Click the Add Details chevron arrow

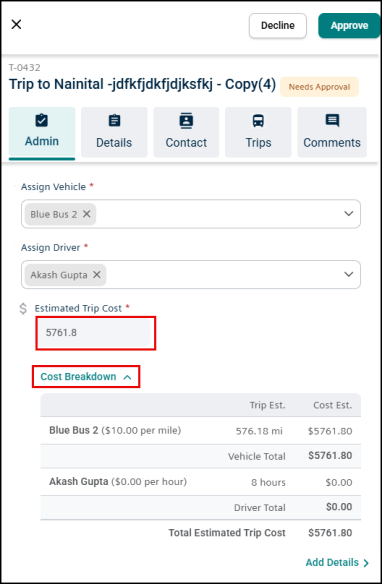366,563
